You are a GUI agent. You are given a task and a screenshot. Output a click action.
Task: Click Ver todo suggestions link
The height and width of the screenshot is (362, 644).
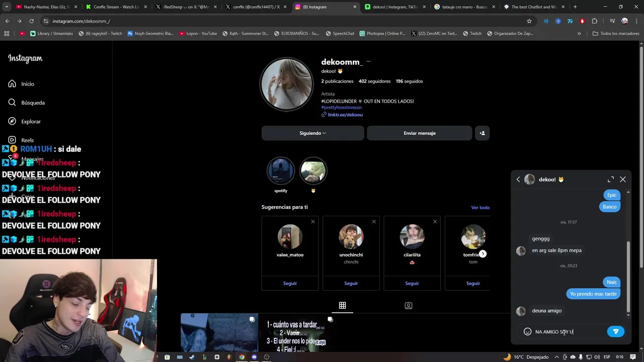[480, 207]
